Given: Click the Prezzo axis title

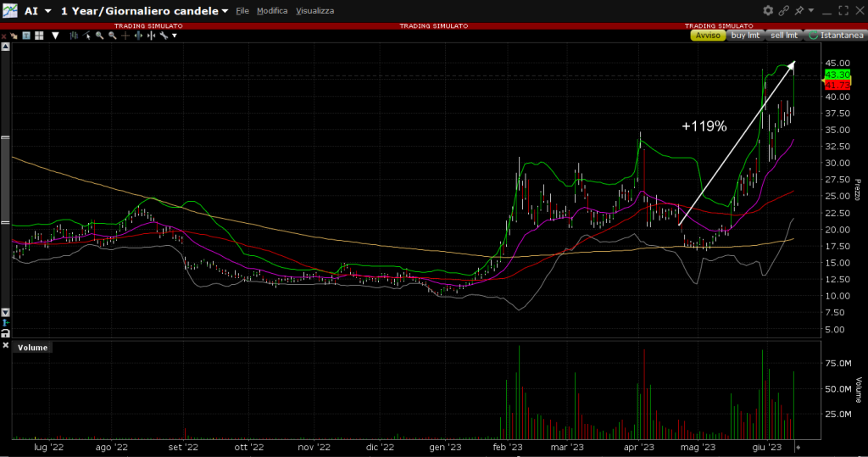Looking at the screenshot, I should click(857, 190).
